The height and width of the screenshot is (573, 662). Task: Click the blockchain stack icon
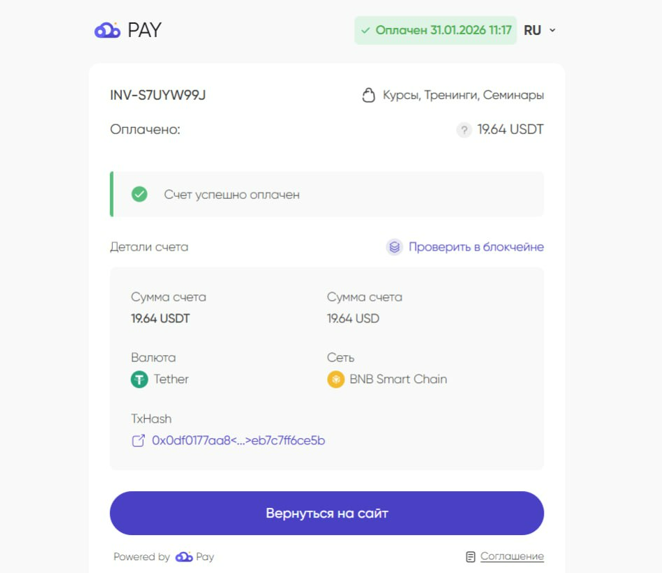[x=394, y=247]
